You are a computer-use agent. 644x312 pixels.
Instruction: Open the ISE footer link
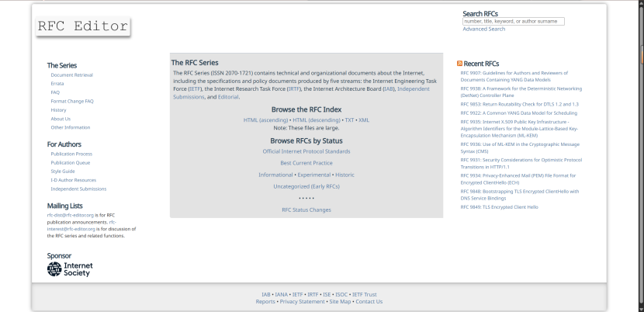pos(327,294)
